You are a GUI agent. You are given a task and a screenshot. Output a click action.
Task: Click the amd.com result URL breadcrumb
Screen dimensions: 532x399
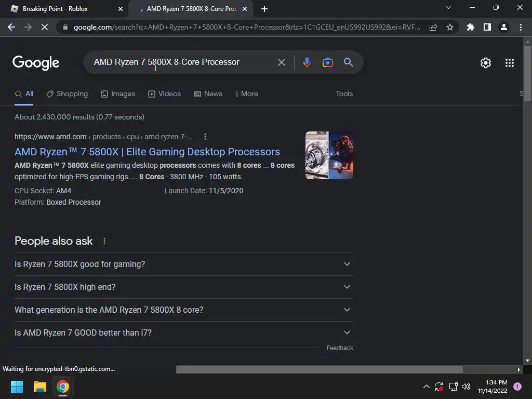coord(103,137)
